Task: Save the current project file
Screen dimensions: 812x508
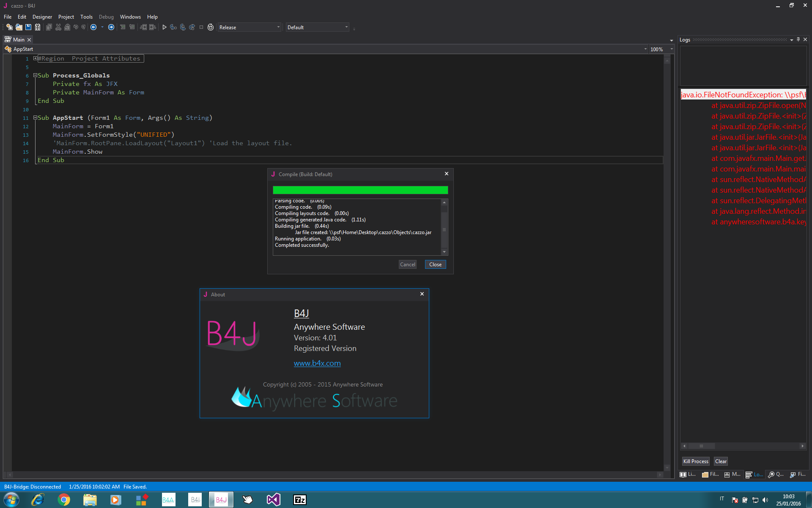Action: click(28, 27)
